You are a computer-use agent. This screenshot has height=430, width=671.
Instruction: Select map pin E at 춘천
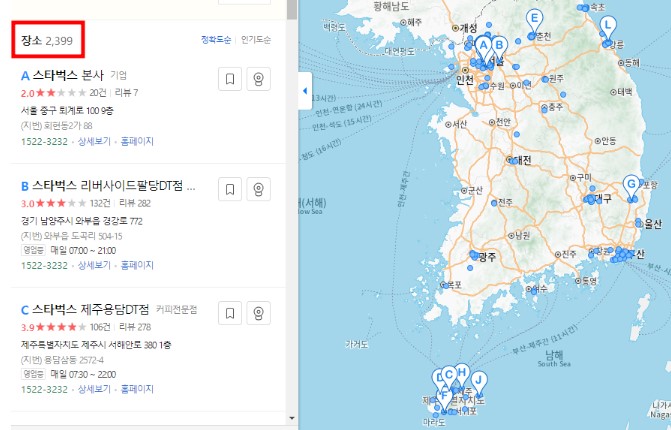(534, 20)
